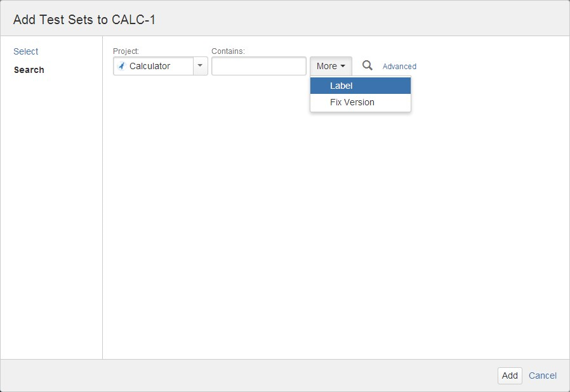Open the More filters button
The height and width of the screenshot is (392, 570).
click(x=331, y=66)
